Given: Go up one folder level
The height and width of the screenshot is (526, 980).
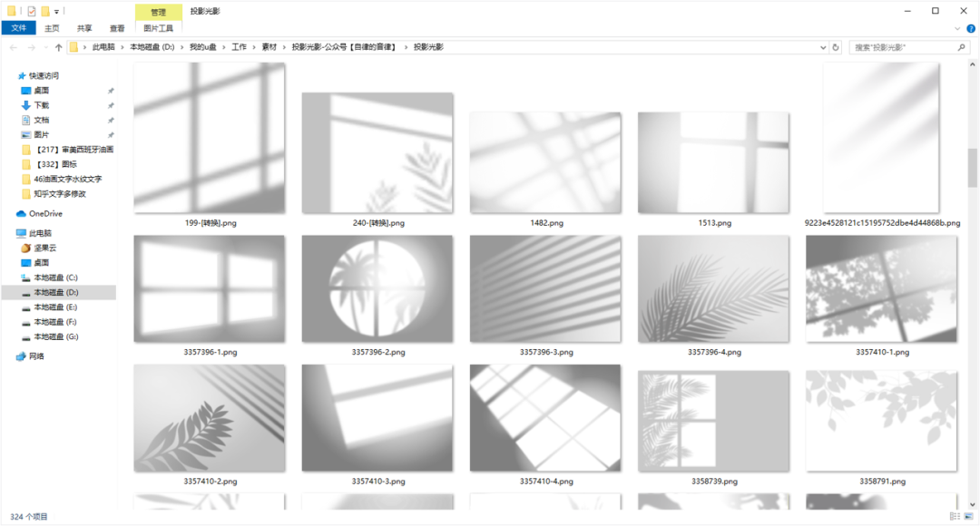Looking at the screenshot, I should (x=59, y=47).
